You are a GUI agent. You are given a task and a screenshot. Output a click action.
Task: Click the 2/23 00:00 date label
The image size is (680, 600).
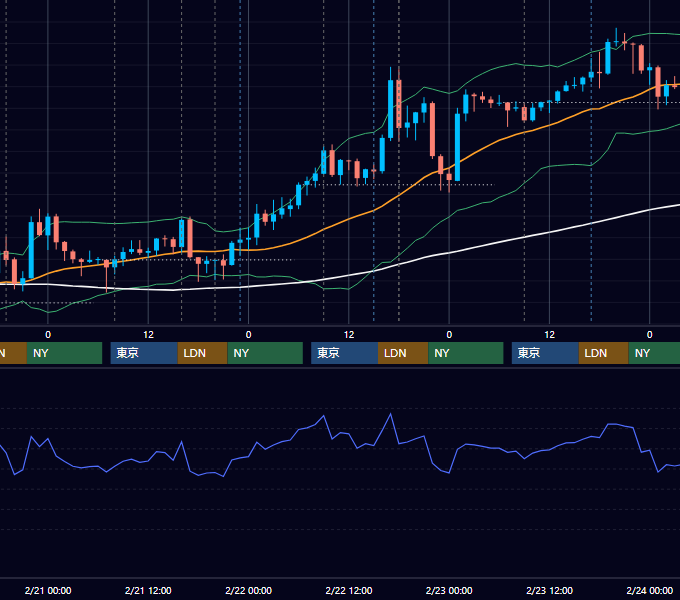(449, 590)
